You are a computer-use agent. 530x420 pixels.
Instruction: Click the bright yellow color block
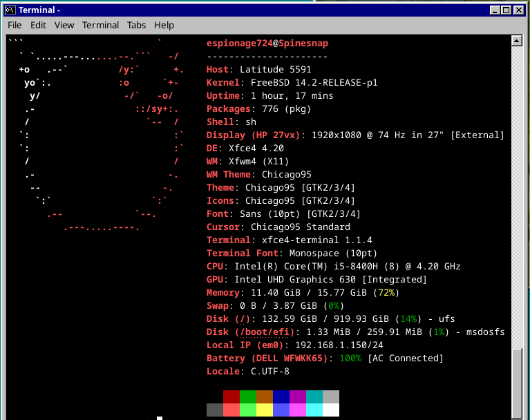pos(265,410)
